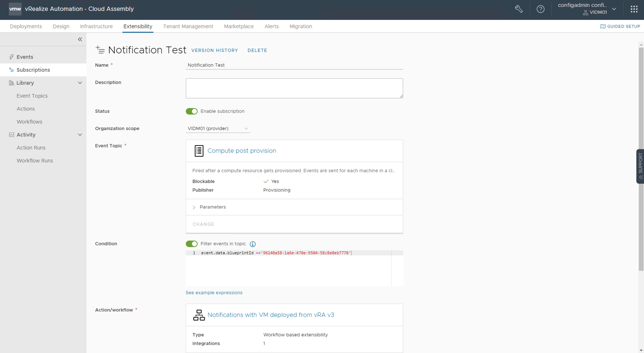
Task: Click the Version History button
Action: [215, 50]
